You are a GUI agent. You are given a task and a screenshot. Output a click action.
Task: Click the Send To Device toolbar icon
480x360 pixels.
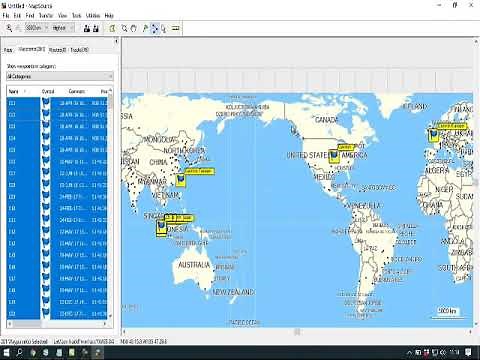click(x=87, y=28)
